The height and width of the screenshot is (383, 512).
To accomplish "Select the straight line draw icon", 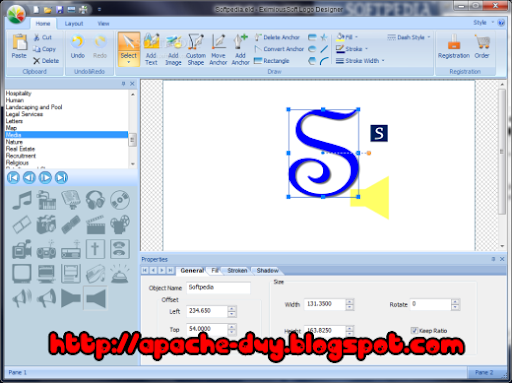I will [x=324, y=49].
